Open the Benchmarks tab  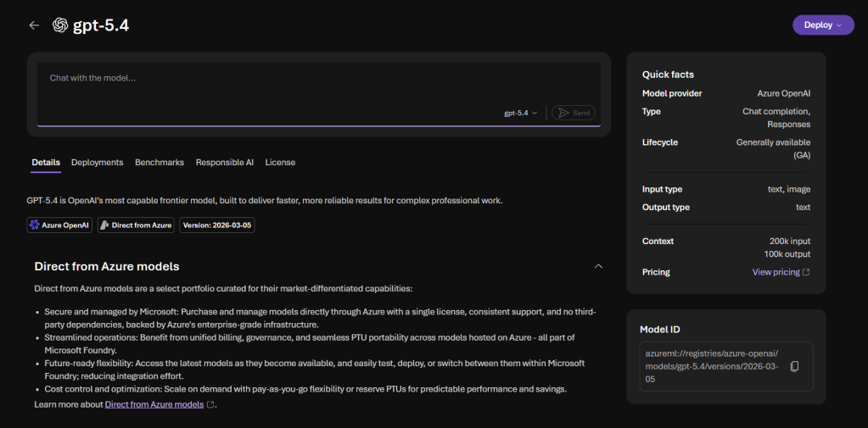160,162
